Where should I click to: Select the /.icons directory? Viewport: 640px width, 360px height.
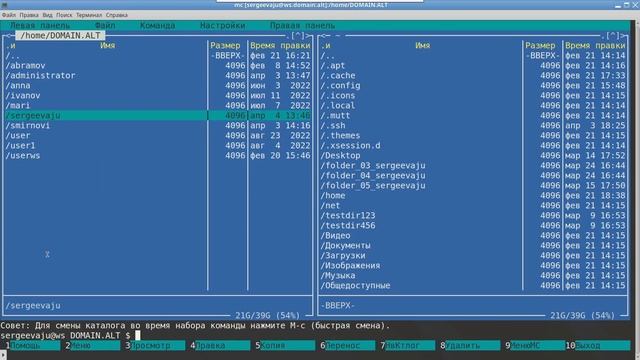coord(338,96)
